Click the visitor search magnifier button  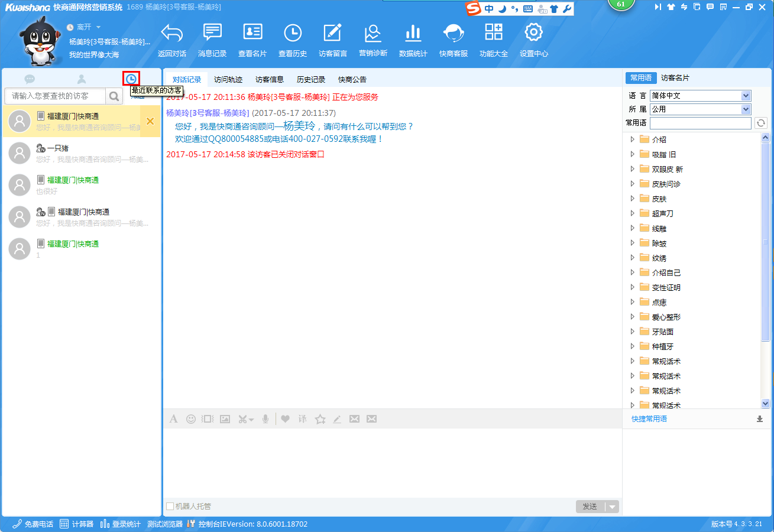[x=114, y=96]
